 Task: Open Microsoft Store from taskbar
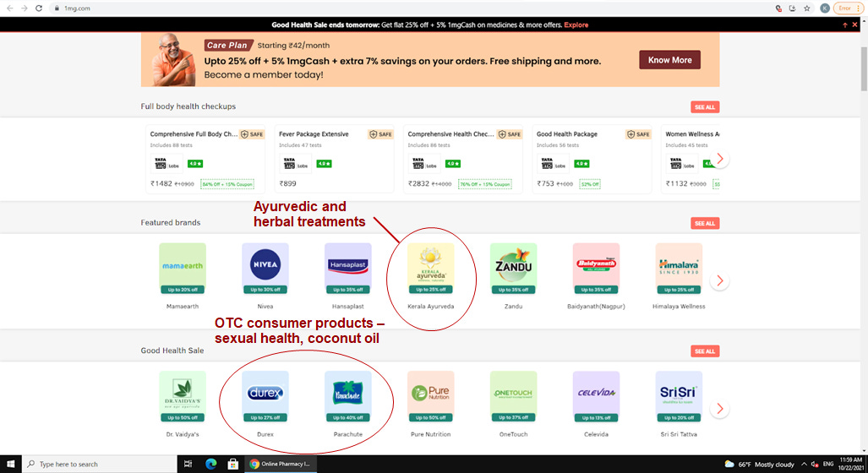click(233, 465)
